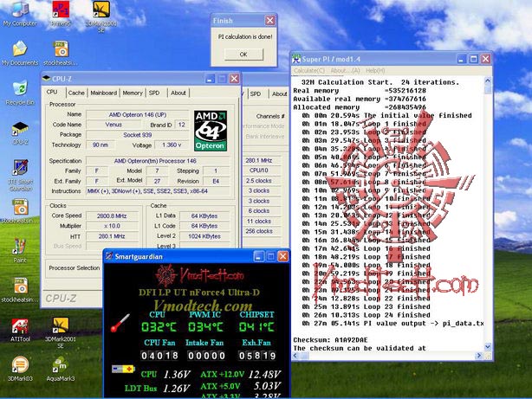Click the Smartguardian title bar icon
532x399 pixels.
[x=109, y=256]
